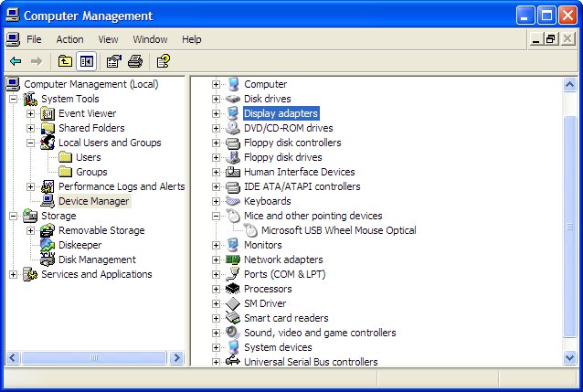Expand the Removable Storage node
Image resolution: width=583 pixels, height=392 pixels.
coord(30,230)
